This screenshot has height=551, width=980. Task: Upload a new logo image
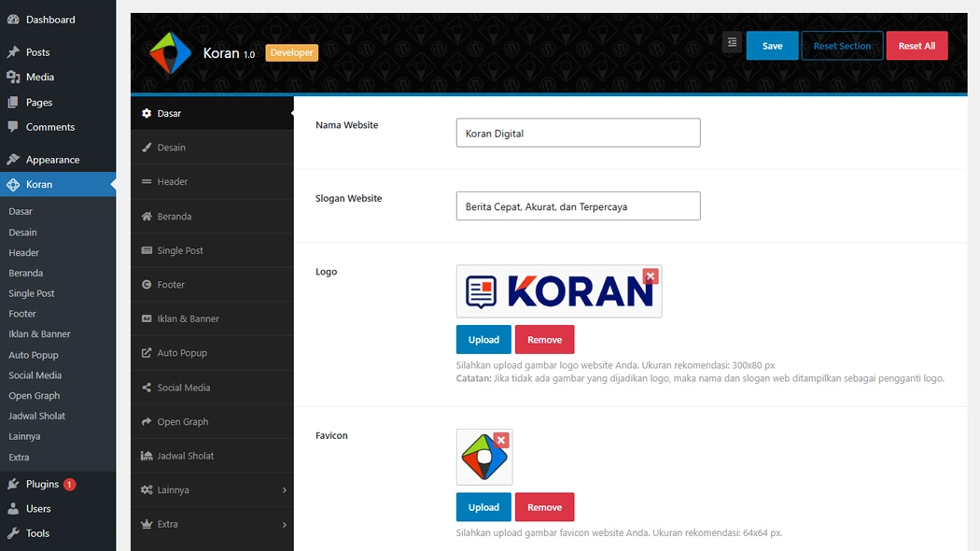coord(483,340)
